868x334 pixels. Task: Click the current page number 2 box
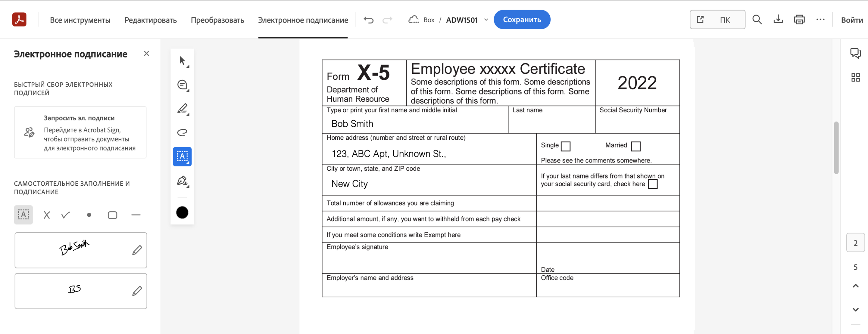click(855, 243)
